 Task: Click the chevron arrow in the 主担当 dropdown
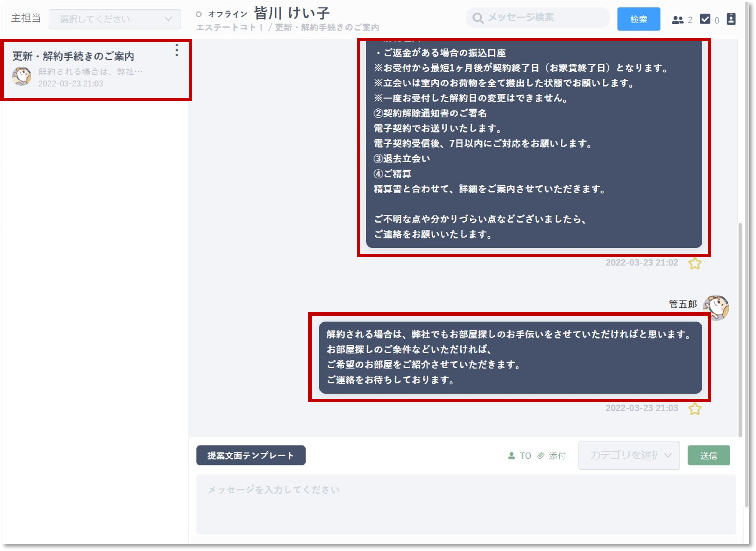click(x=168, y=19)
